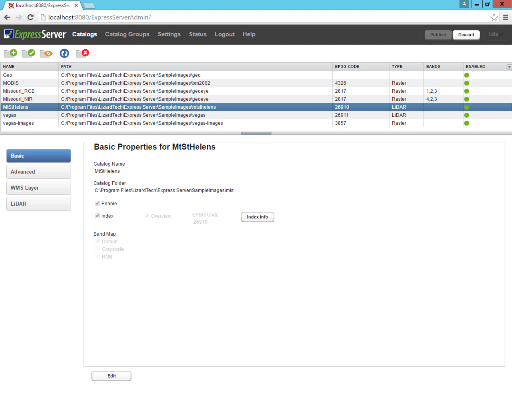Screen dimensions: 512x394
Task: Click the green enabled dot for MtStHelens row
Action: pos(466,107)
